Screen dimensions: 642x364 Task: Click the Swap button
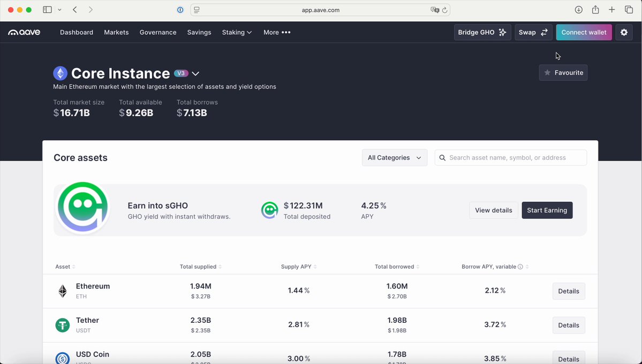(533, 32)
